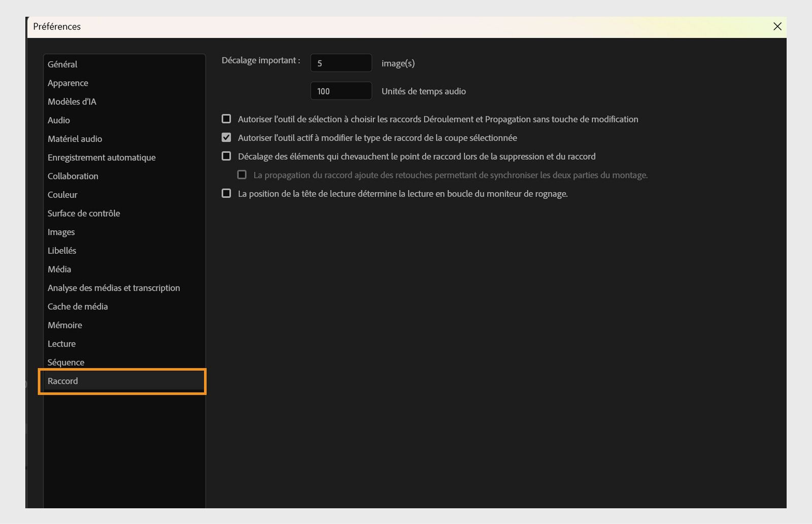Enable Décalage des éléments qui chevauchent option
The image size is (812, 524).
tap(226, 156)
